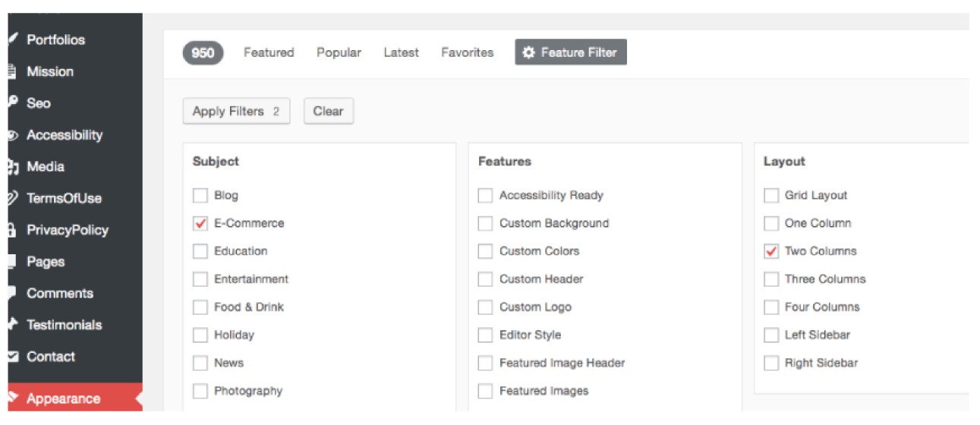Tick the Food & Drink checkbox
The height and width of the screenshot is (425, 980).
coord(200,307)
